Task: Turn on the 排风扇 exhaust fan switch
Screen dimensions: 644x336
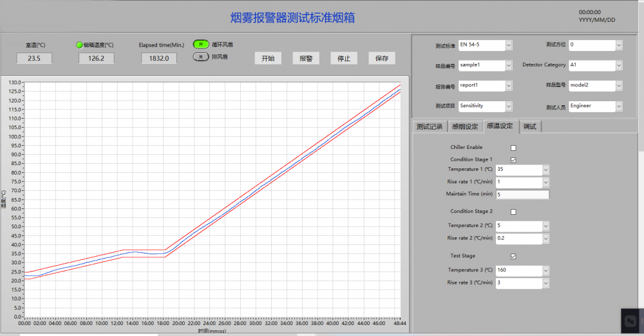Action: pyautogui.click(x=202, y=57)
